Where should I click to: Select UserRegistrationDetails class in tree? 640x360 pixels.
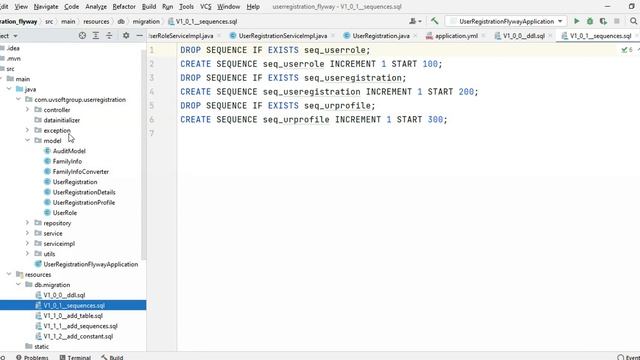pos(84,192)
